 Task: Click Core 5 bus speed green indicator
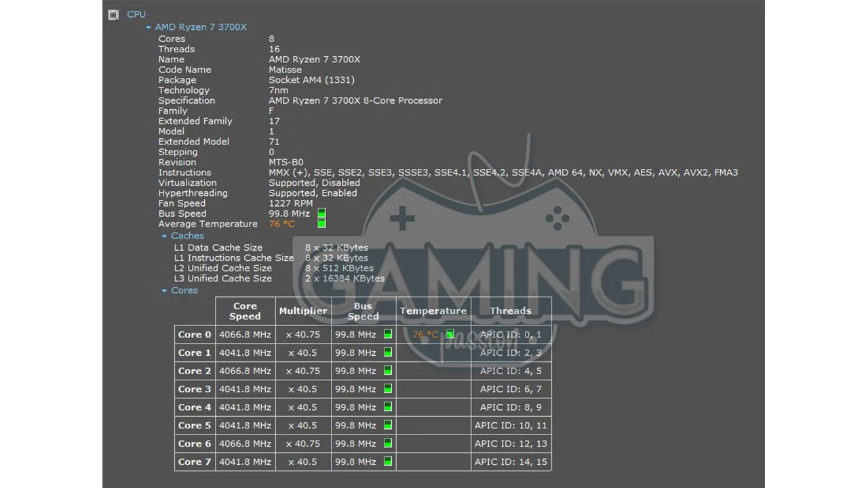[x=388, y=425]
